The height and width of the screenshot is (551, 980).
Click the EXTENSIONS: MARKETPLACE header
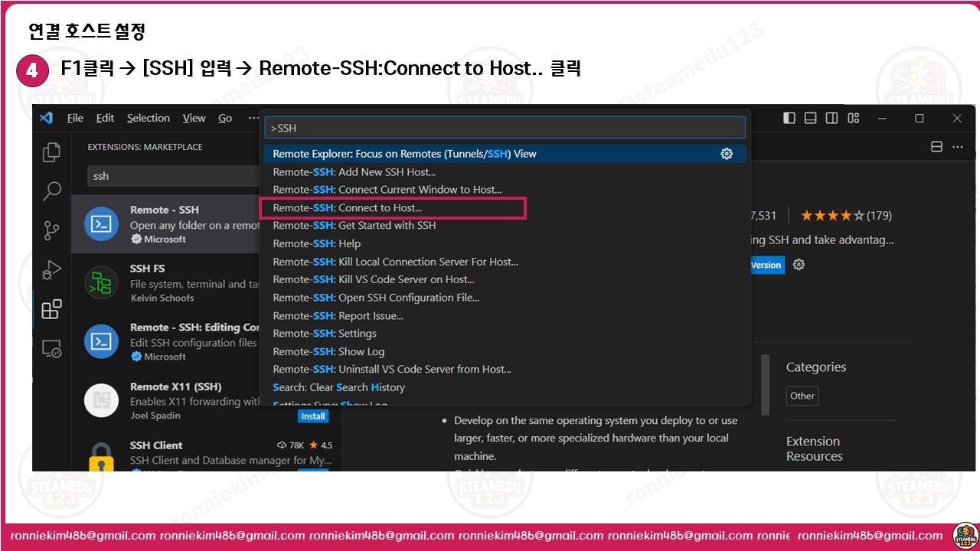pos(145,147)
